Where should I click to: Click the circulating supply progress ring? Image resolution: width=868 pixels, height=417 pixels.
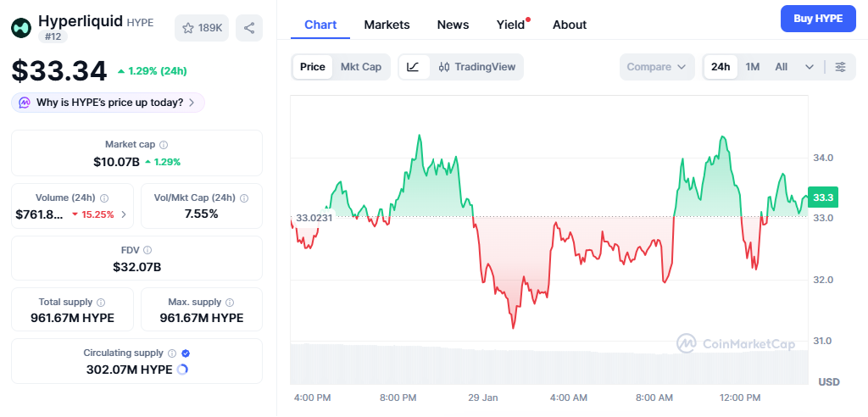pyautogui.click(x=182, y=370)
